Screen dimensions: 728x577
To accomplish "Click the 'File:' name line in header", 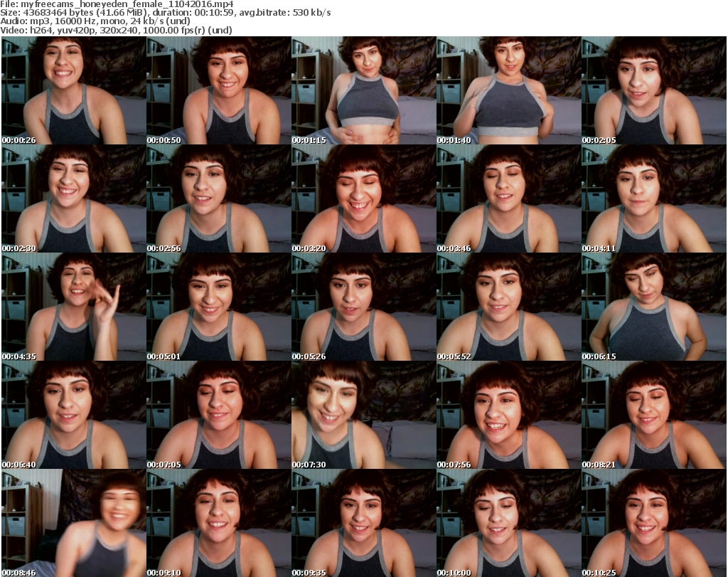I will pos(117,4).
